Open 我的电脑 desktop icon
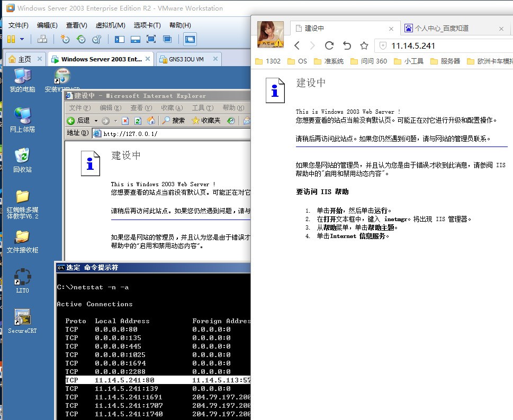The height and width of the screenshot is (420, 513). (22, 80)
